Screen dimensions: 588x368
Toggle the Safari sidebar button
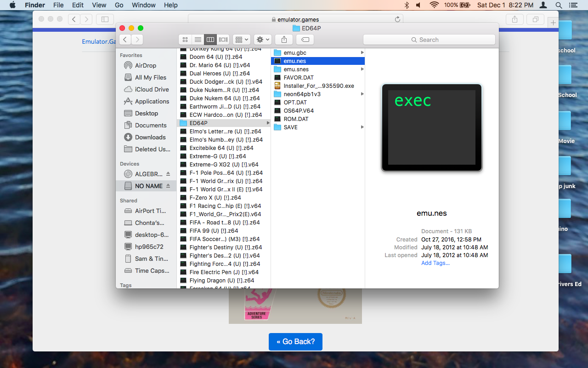105,19
